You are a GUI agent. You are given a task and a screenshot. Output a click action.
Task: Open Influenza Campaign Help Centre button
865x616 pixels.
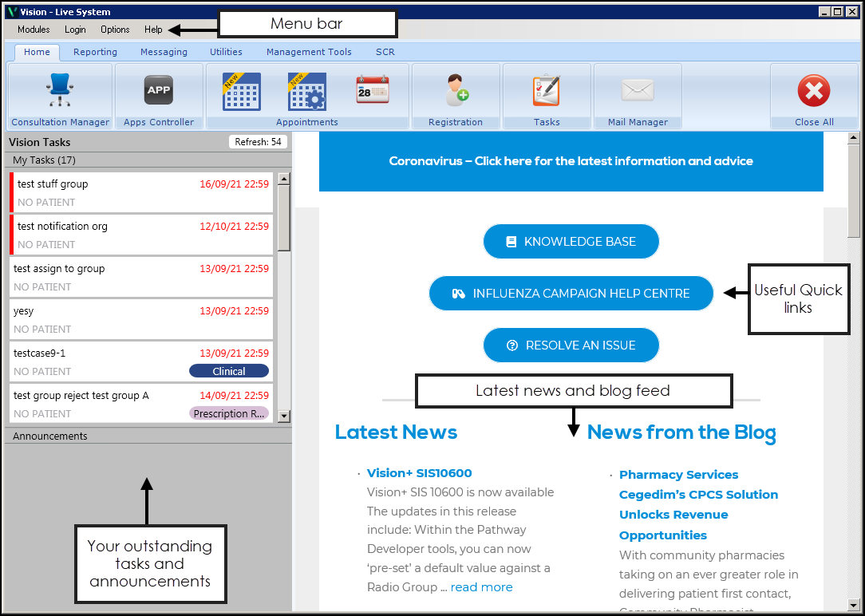(x=571, y=294)
